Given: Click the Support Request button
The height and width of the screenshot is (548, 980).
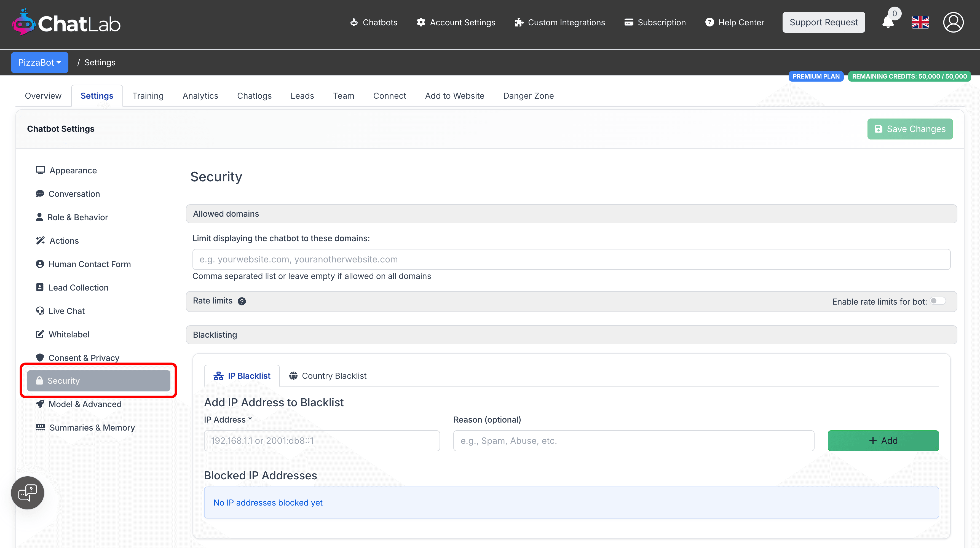Looking at the screenshot, I should 823,22.
